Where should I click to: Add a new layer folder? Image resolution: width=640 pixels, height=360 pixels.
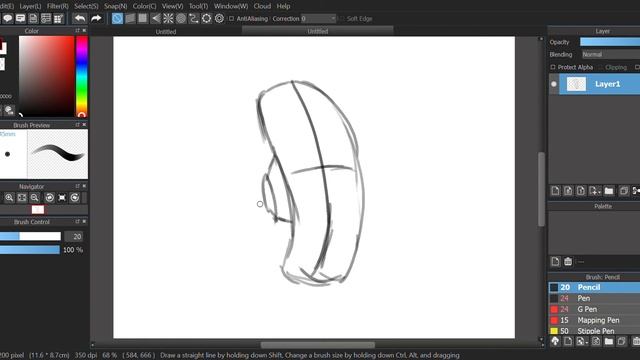pos(609,191)
